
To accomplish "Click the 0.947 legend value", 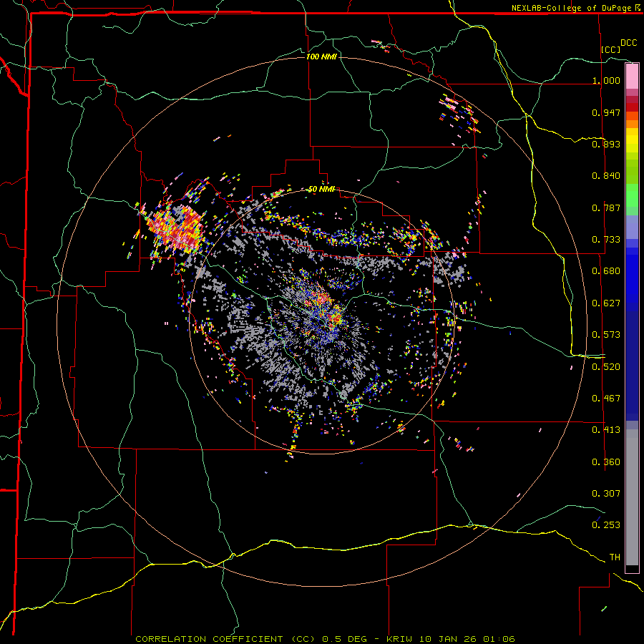I will click(606, 112).
